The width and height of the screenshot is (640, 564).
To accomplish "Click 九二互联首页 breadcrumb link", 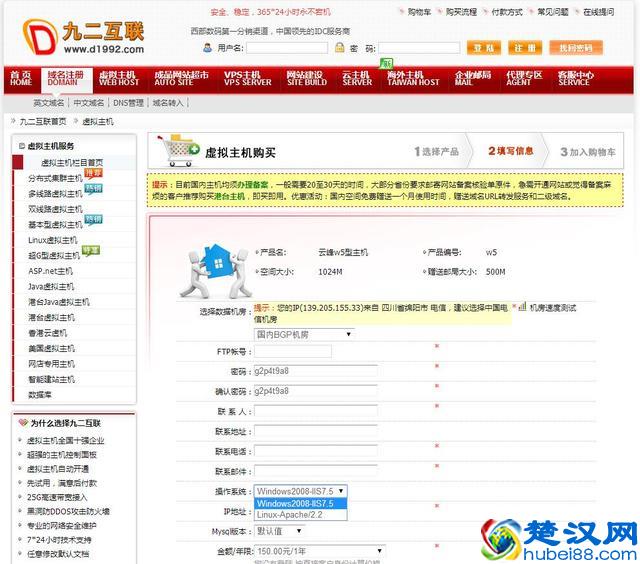I will tap(43, 121).
